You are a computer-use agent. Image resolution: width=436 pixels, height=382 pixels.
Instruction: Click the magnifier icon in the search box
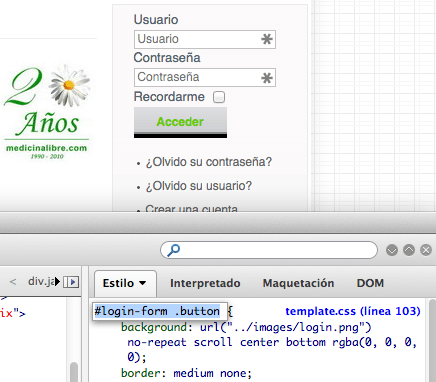click(173, 250)
